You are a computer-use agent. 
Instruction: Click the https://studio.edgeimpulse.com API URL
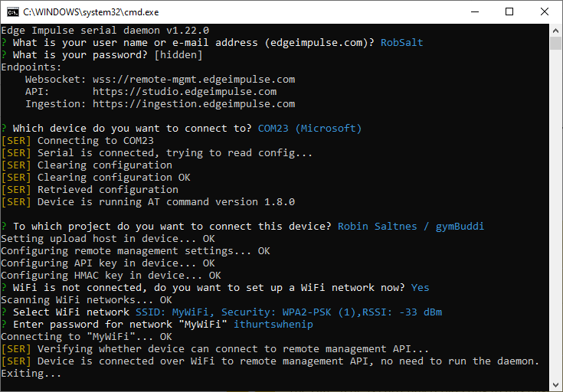185,92
